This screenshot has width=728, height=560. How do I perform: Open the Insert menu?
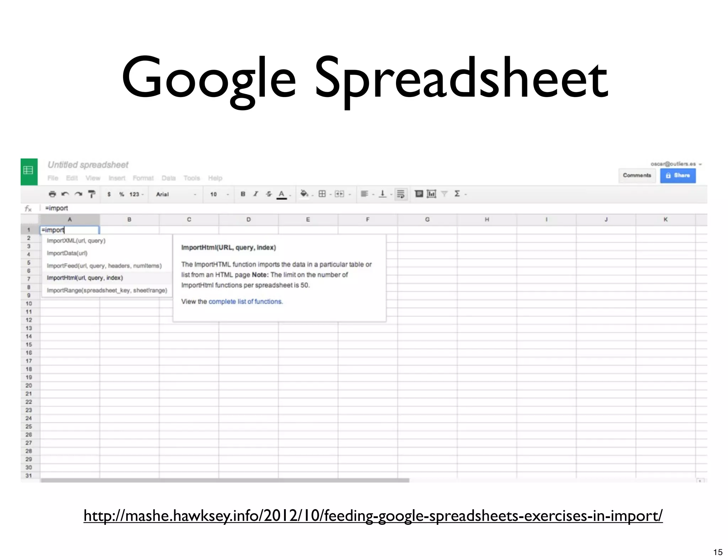point(117,178)
